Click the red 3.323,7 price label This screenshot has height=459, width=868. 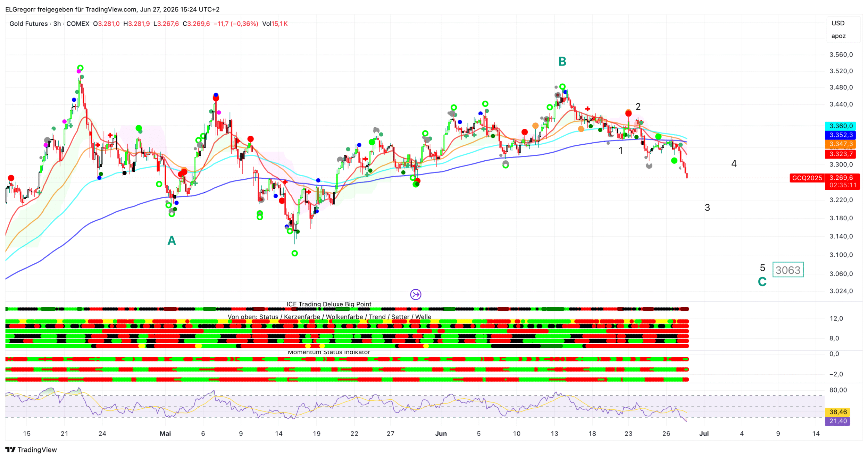click(841, 154)
